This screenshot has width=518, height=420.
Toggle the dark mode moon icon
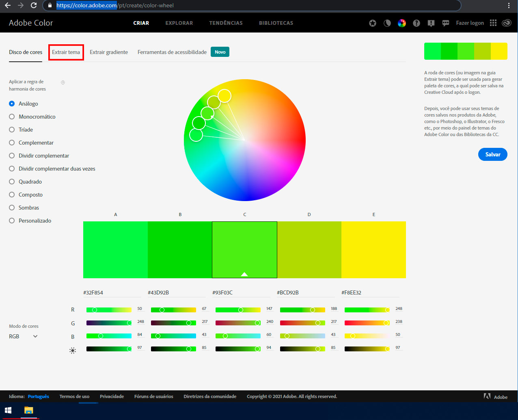387,23
